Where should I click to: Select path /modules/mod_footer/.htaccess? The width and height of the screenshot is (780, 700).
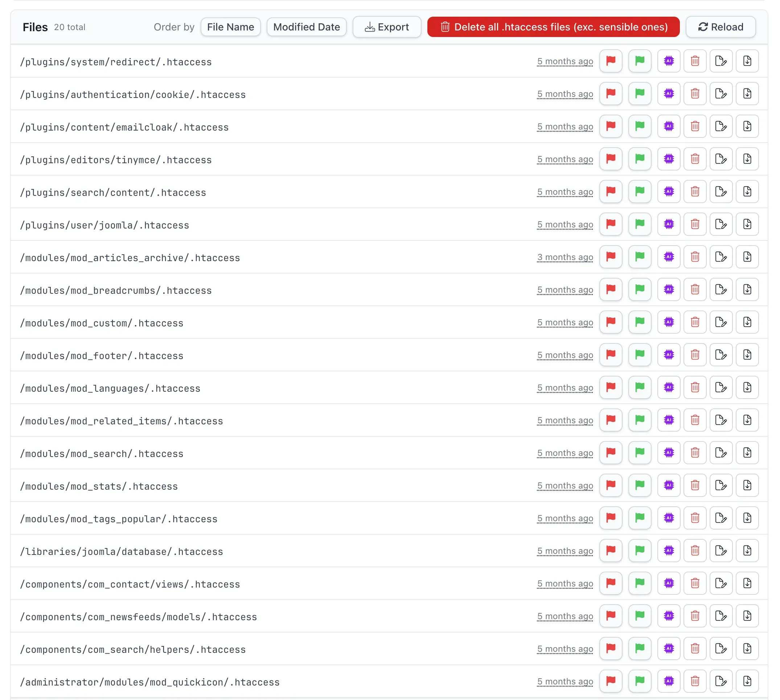coord(102,356)
